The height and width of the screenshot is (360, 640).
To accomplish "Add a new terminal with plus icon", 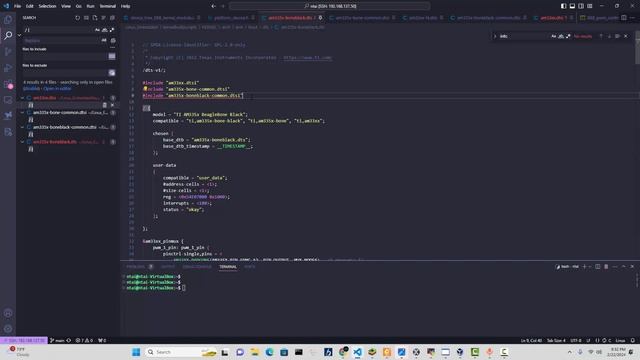I will click(584, 267).
